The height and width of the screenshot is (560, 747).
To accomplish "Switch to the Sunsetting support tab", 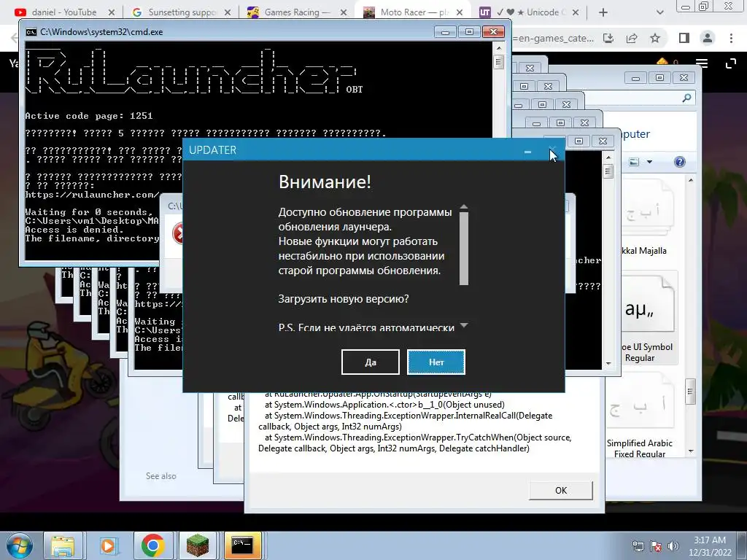I will (x=181, y=12).
